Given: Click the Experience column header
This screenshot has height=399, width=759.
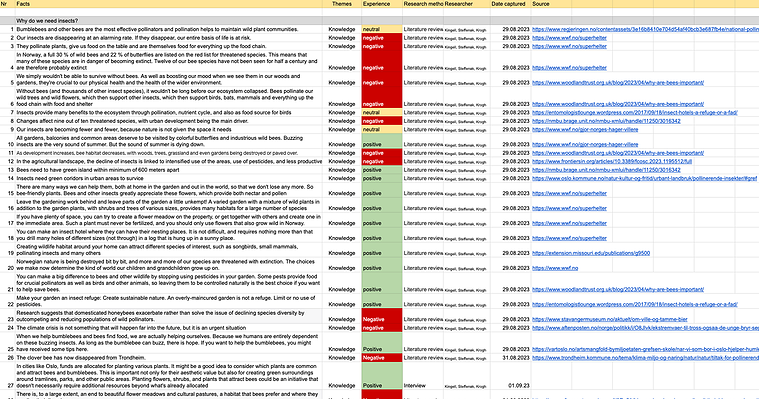Looking at the screenshot, I should click(x=382, y=4).
